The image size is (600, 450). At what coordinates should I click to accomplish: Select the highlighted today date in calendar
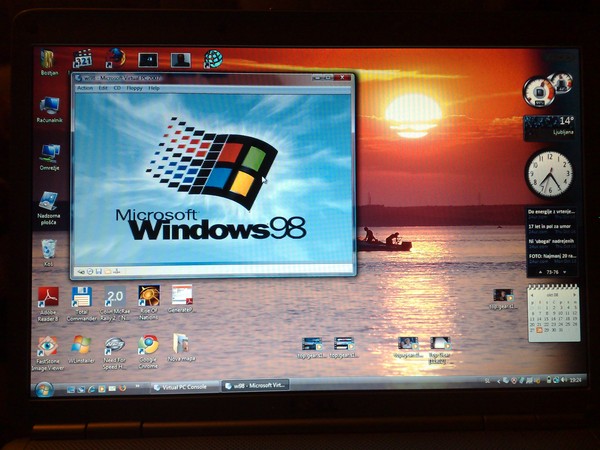point(539,330)
